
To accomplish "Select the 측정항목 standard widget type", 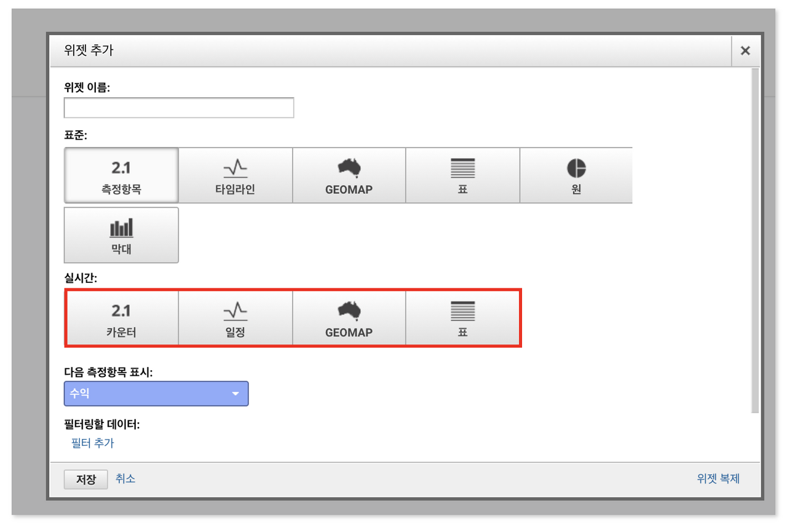I will pyautogui.click(x=121, y=175).
